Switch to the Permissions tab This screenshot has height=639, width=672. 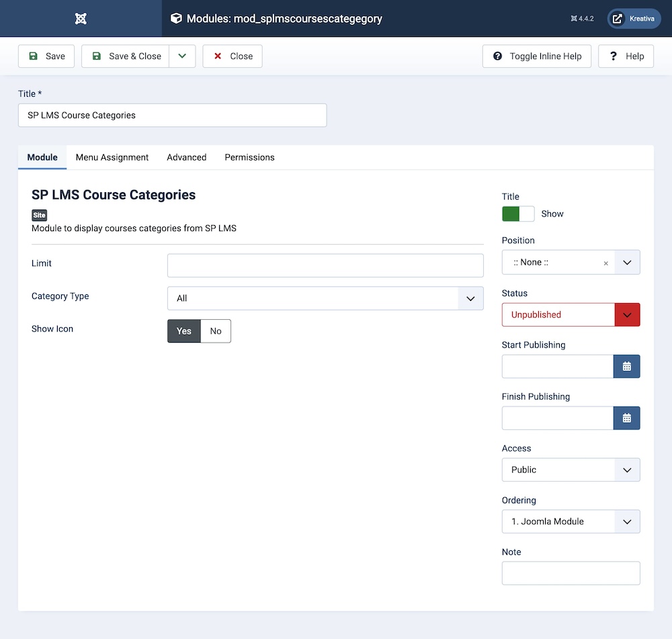click(249, 157)
